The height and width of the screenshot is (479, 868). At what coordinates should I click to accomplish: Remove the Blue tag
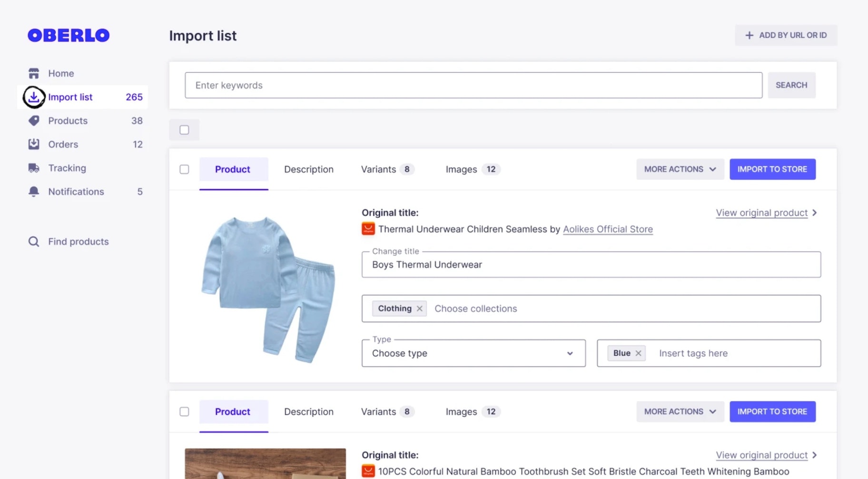tap(638, 353)
